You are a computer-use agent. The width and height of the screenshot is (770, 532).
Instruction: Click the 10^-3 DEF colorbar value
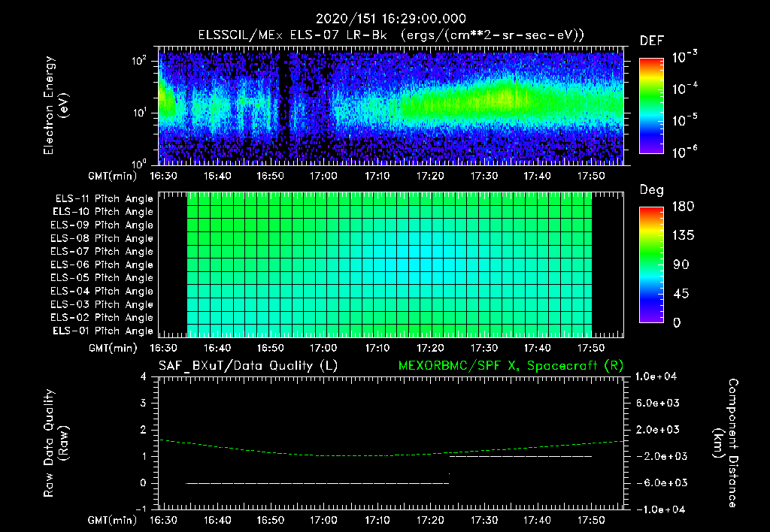point(684,57)
